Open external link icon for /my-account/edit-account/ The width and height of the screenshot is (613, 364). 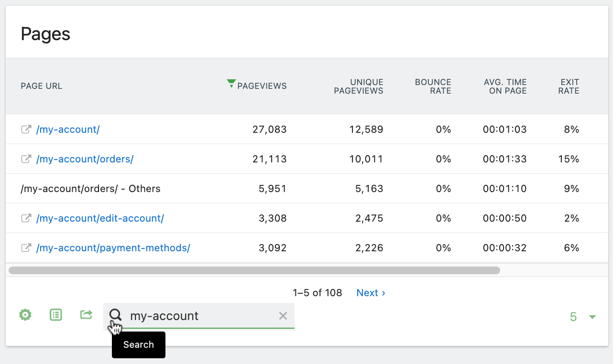(x=26, y=218)
